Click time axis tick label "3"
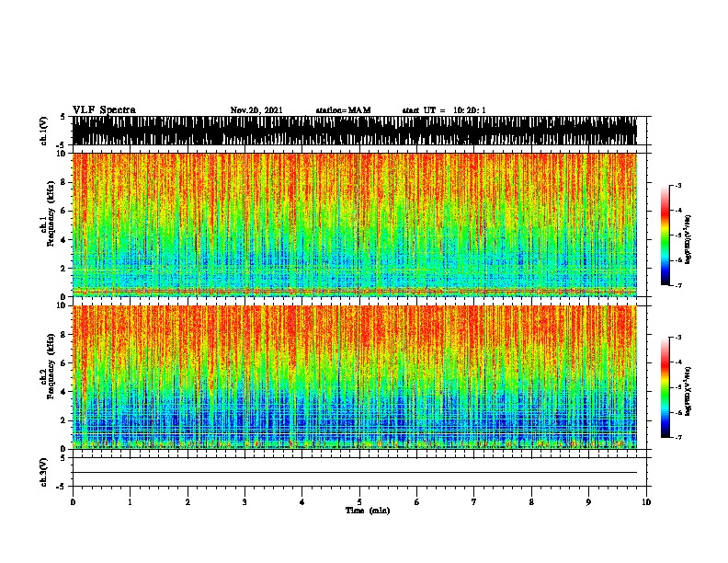728x563 pixels. tap(245, 502)
